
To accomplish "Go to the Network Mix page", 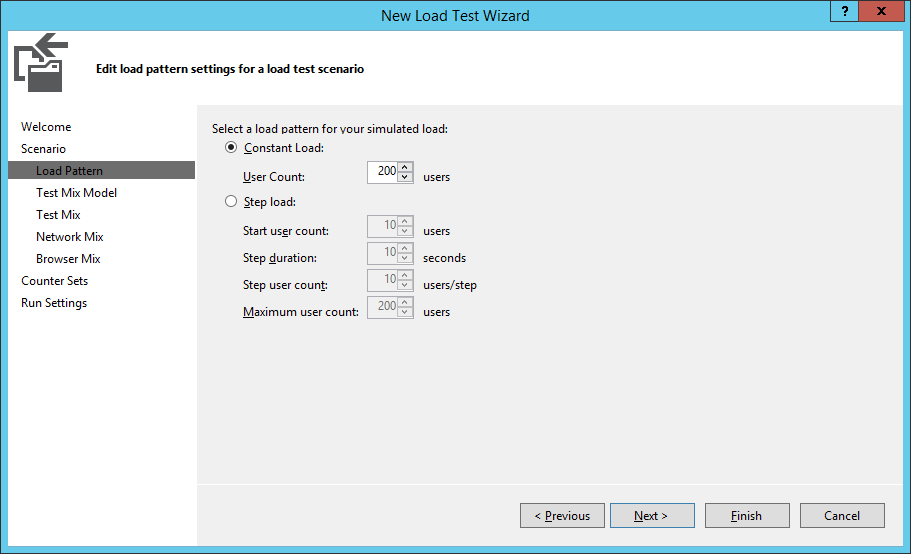I will pyautogui.click(x=70, y=237).
